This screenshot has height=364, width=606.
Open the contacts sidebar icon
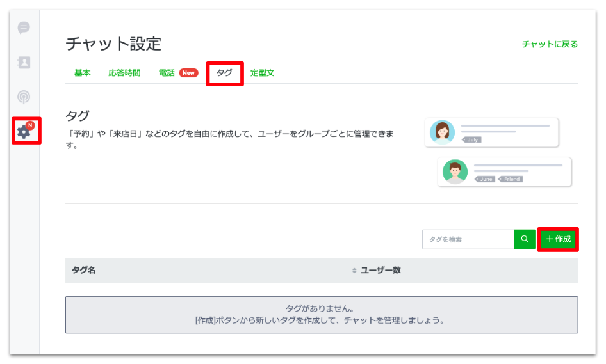pyautogui.click(x=24, y=62)
